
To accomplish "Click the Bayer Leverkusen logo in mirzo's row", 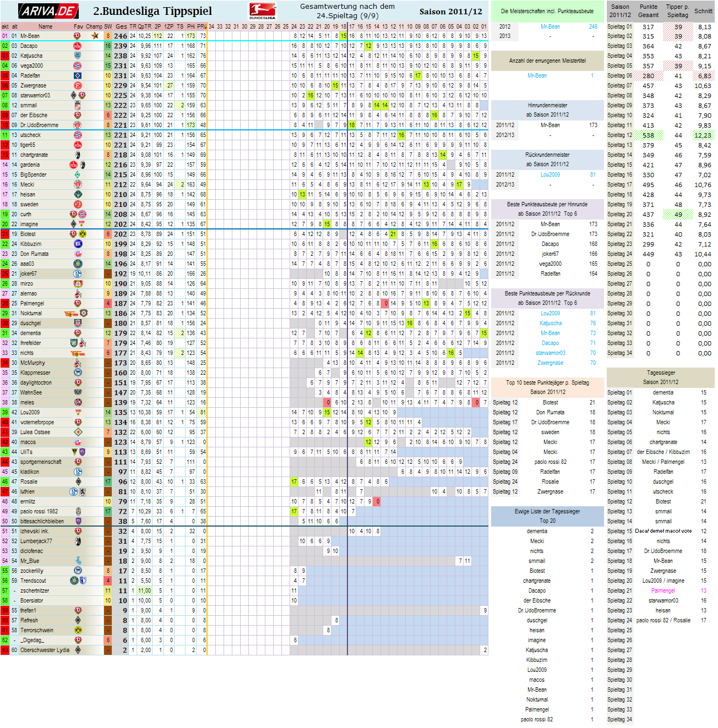I will pyautogui.click(x=77, y=283).
